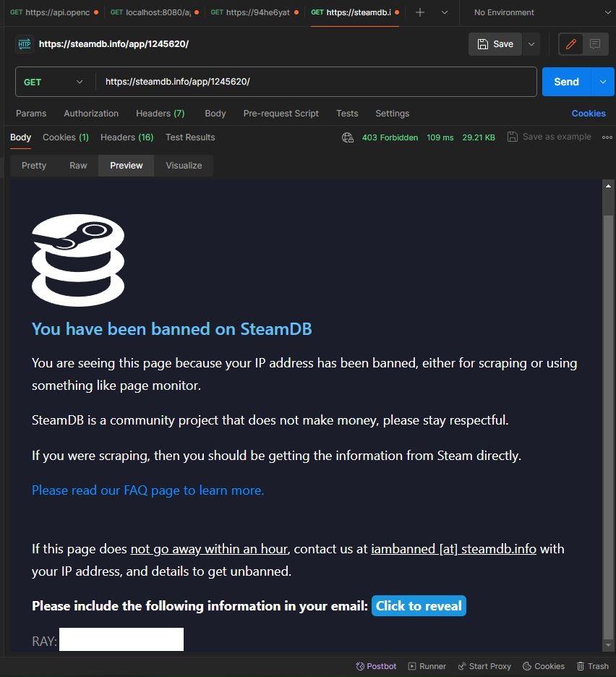The image size is (616, 677).
Task: Open Trash in status bar
Action: coord(593,666)
